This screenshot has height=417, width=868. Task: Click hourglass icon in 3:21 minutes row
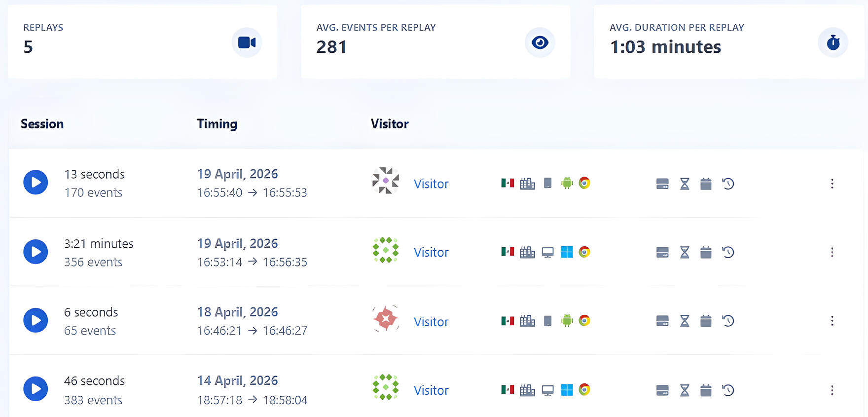[685, 253]
